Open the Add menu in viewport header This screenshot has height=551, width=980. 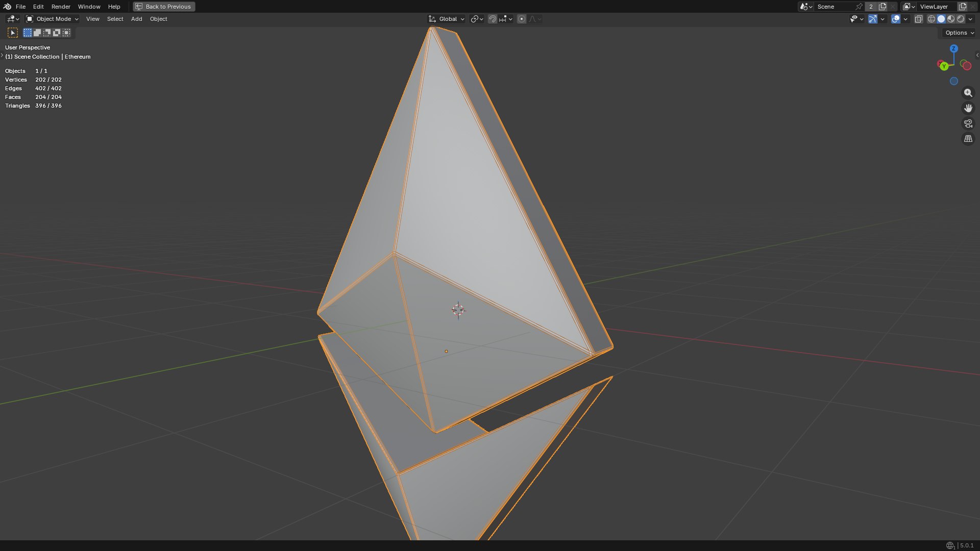point(136,19)
